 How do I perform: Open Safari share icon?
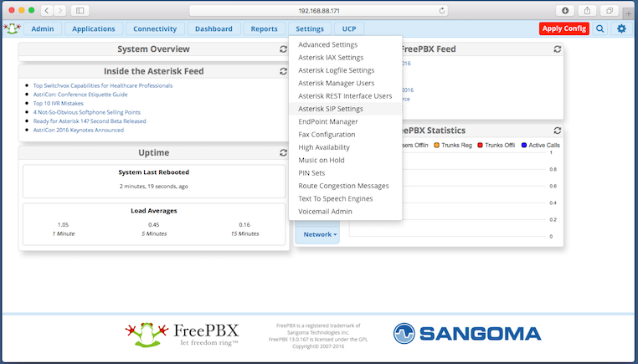pos(587,11)
